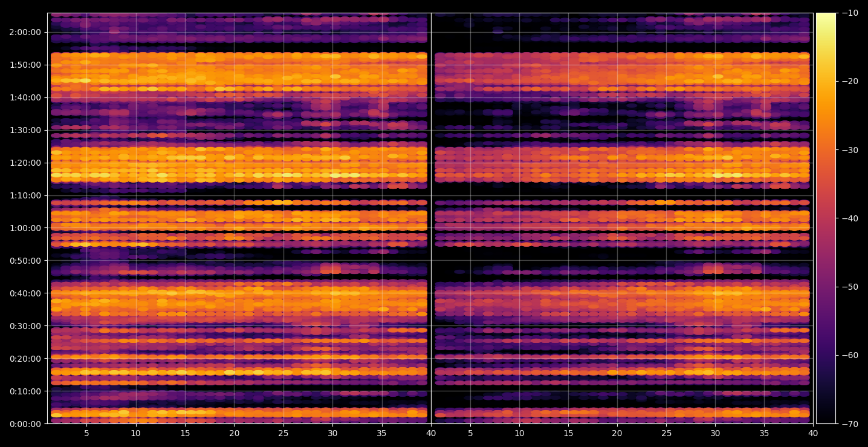Click the 2:00:00 y-axis tick label
The height and width of the screenshot is (447, 868).
coord(24,32)
